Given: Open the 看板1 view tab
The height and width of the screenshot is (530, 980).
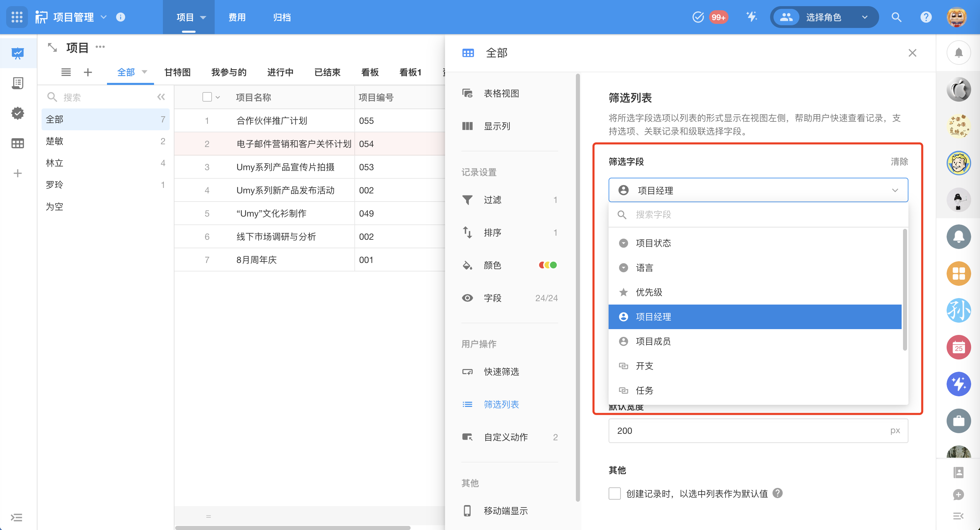Looking at the screenshot, I should coord(411,72).
